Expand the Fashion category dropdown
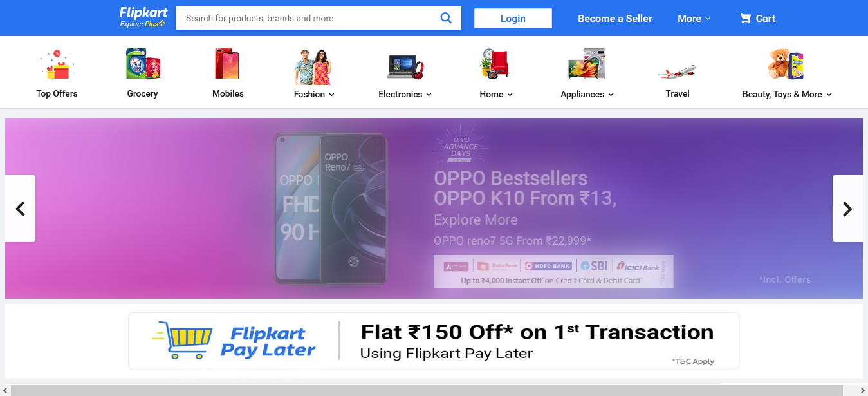Image resolution: width=868 pixels, height=396 pixels. (314, 94)
